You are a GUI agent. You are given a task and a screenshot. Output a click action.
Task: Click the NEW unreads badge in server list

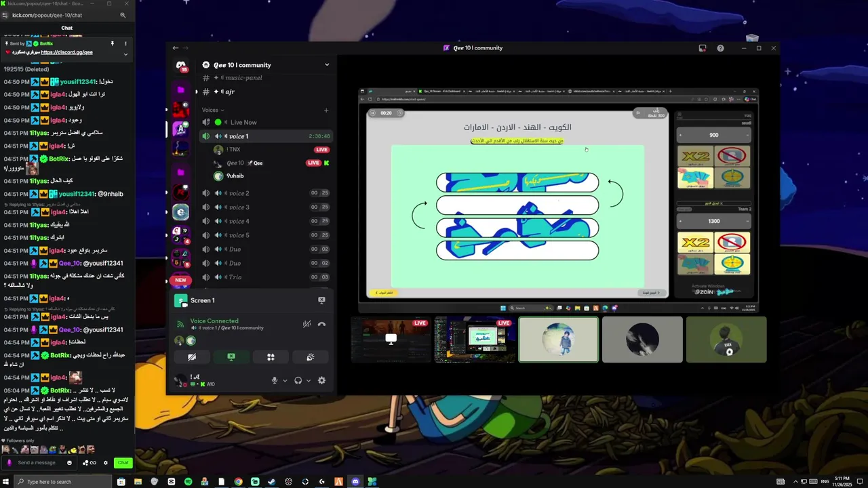[180, 280]
